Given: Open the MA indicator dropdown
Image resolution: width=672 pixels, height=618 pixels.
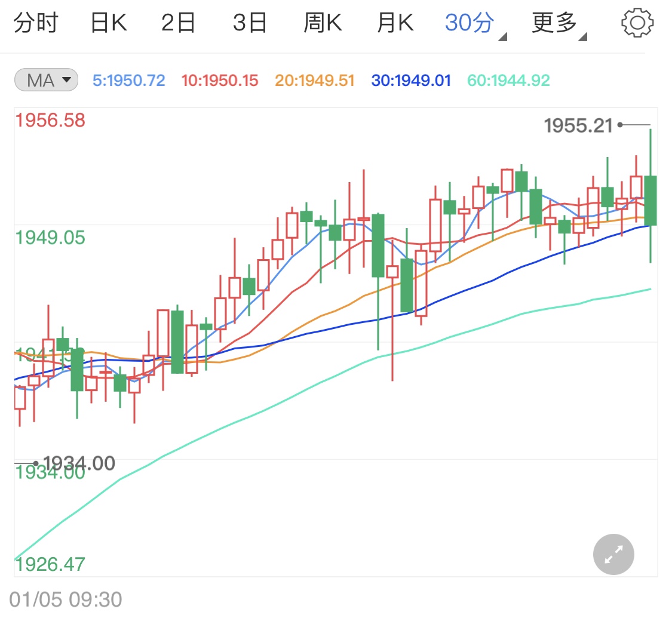Looking at the screenshot, I should pos(46,81).
